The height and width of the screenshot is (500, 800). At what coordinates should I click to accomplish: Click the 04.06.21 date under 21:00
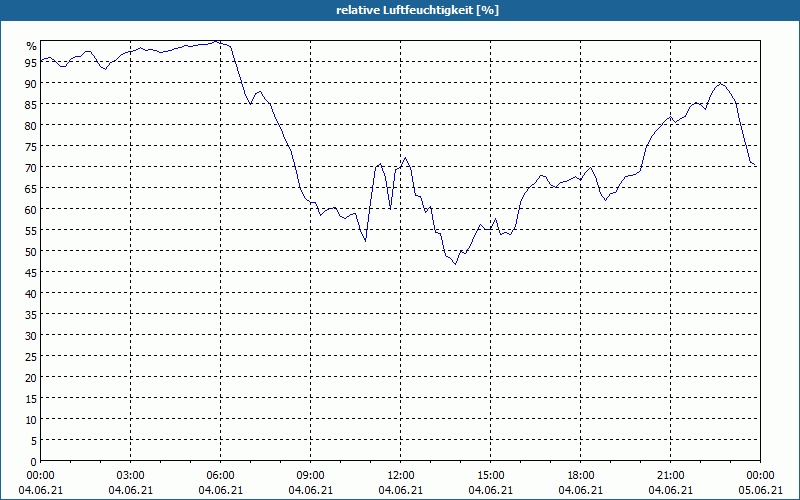pyautogui.click(x=670, y=490)
